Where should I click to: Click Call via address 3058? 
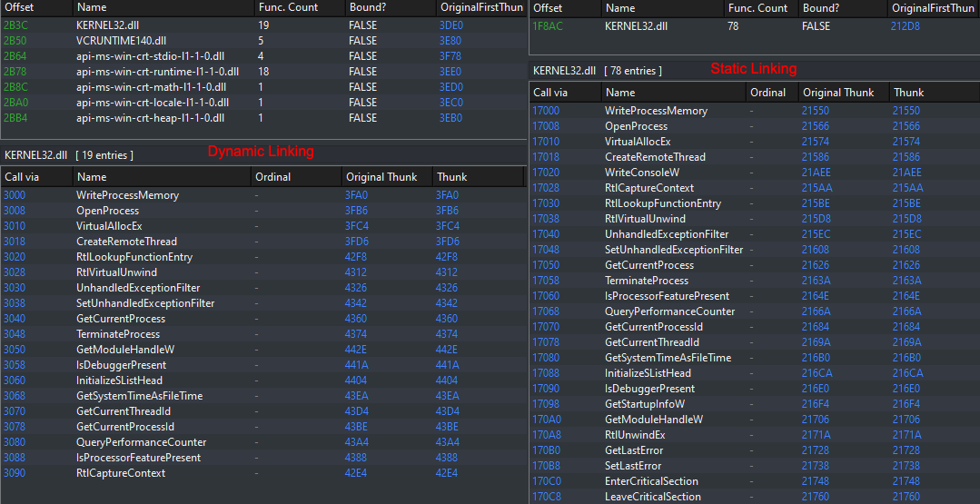click(x=15, y=365)
